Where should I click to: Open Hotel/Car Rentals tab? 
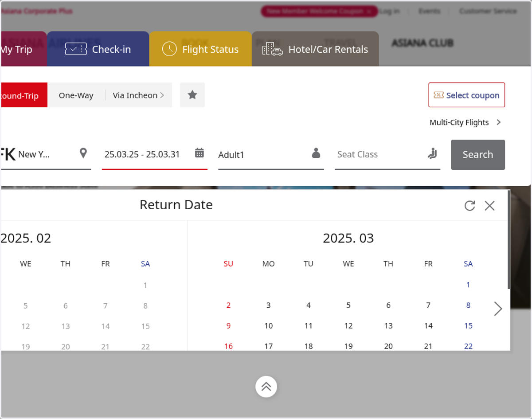315,49
